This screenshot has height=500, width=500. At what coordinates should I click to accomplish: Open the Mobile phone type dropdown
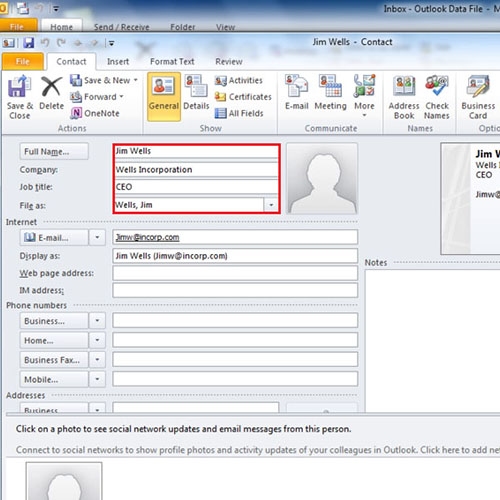point(97,379)
